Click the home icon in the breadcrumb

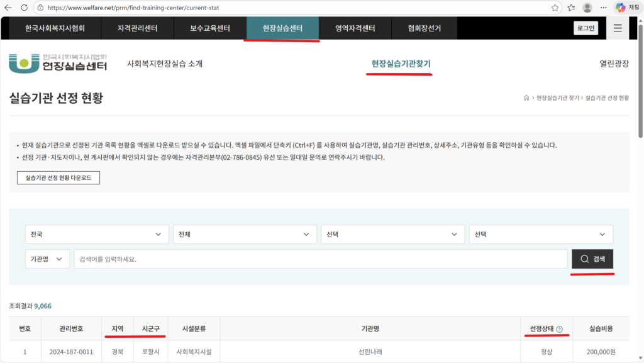point(526,98)
